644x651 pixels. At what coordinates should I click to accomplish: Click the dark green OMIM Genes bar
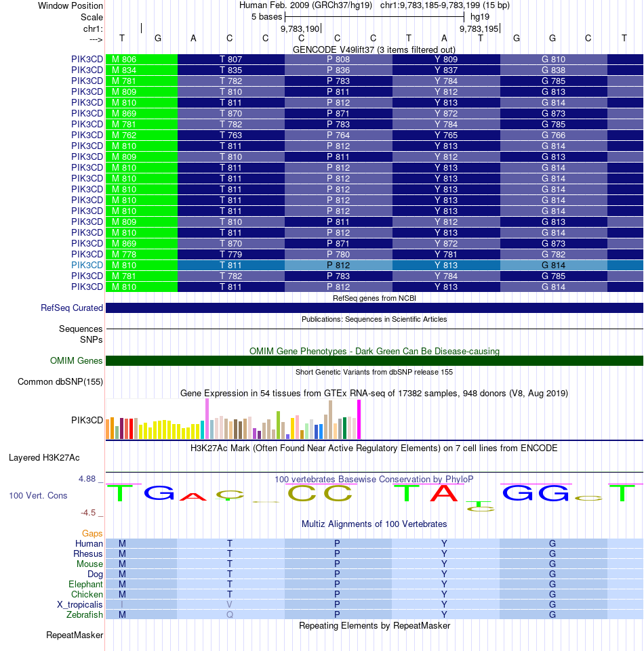point(374,361)
